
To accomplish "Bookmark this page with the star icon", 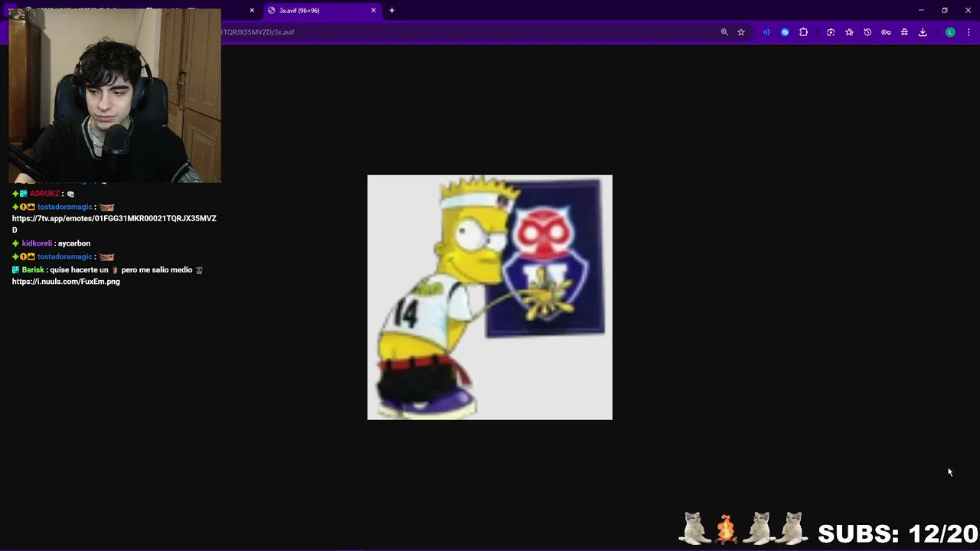I will coord(741,32).
